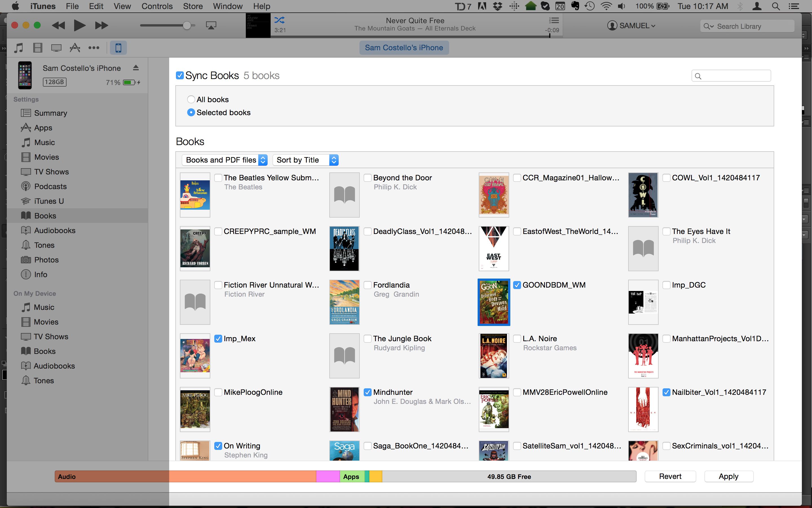This screenshot has width=812, height=508.
Task: Uncheck the GOONDBDM_WM book
Action: [x=517, y=285]
